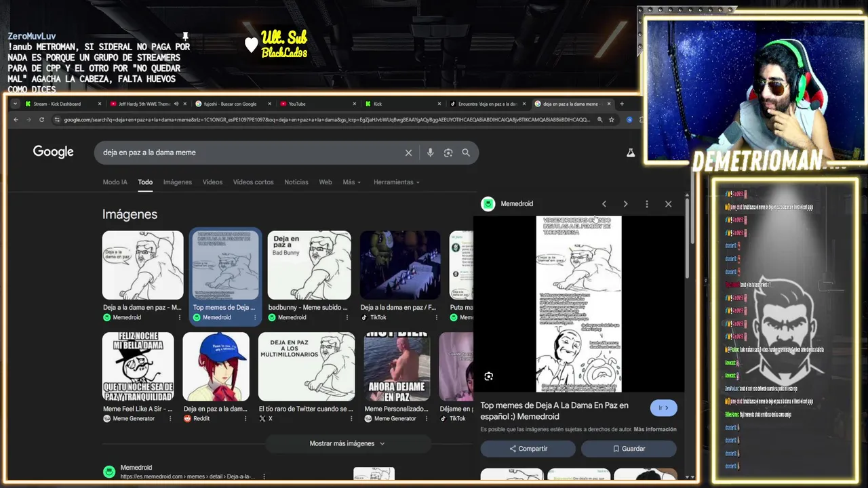Open Search Labs flask icon
The width and height of the screenshot is (868, 488).
coord(631,152)
